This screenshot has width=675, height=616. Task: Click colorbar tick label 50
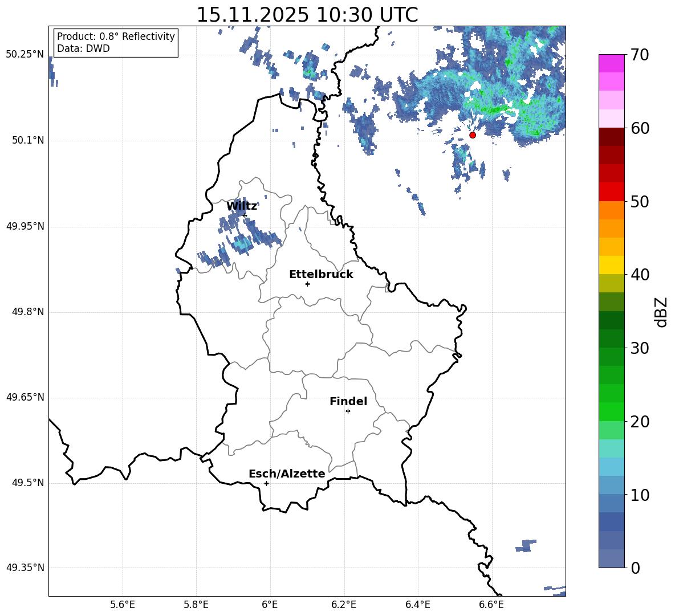coord(640,202)
